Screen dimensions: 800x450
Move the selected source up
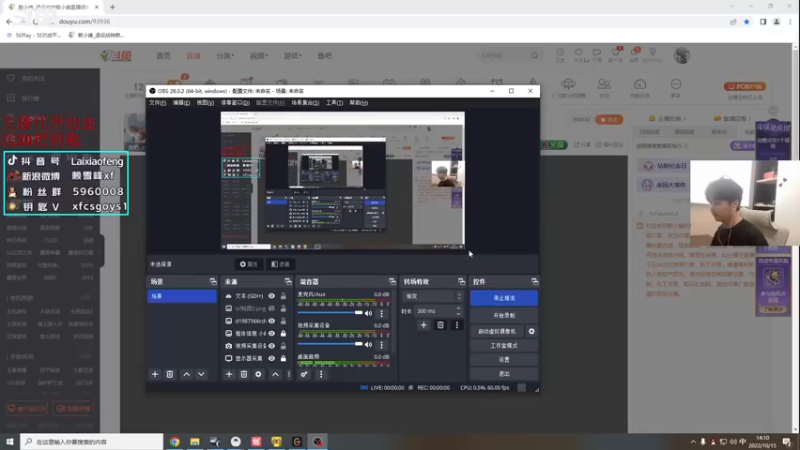[276, 374]
